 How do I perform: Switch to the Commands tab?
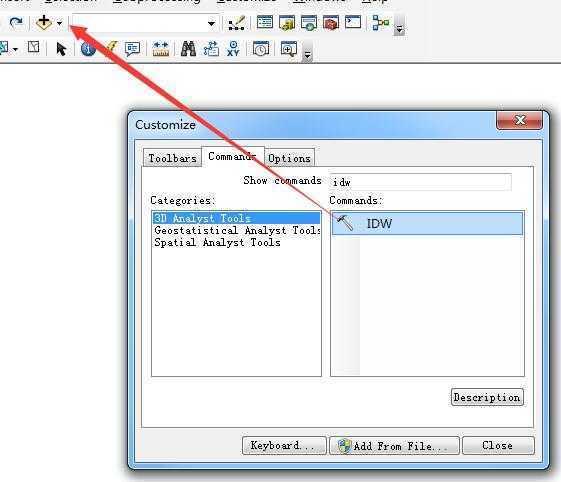233,156
